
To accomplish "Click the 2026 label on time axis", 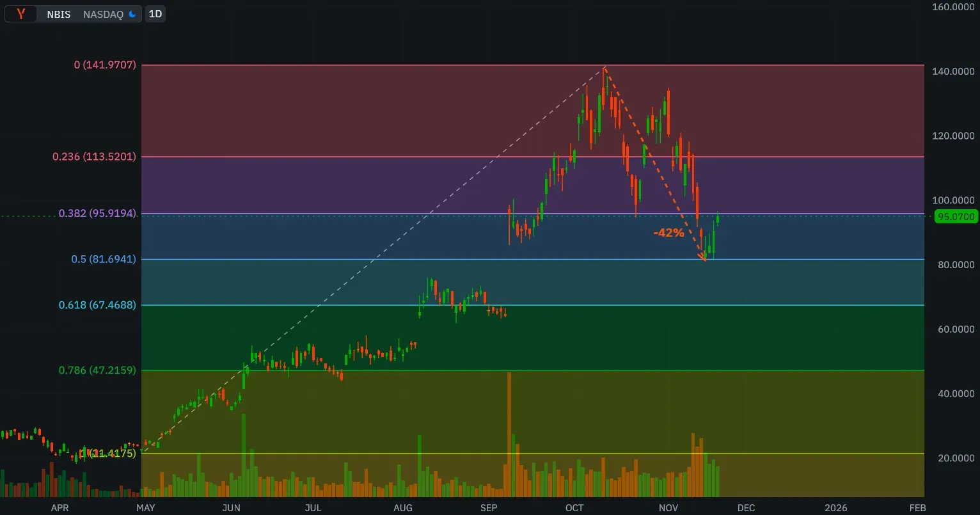I will (835, 508).
